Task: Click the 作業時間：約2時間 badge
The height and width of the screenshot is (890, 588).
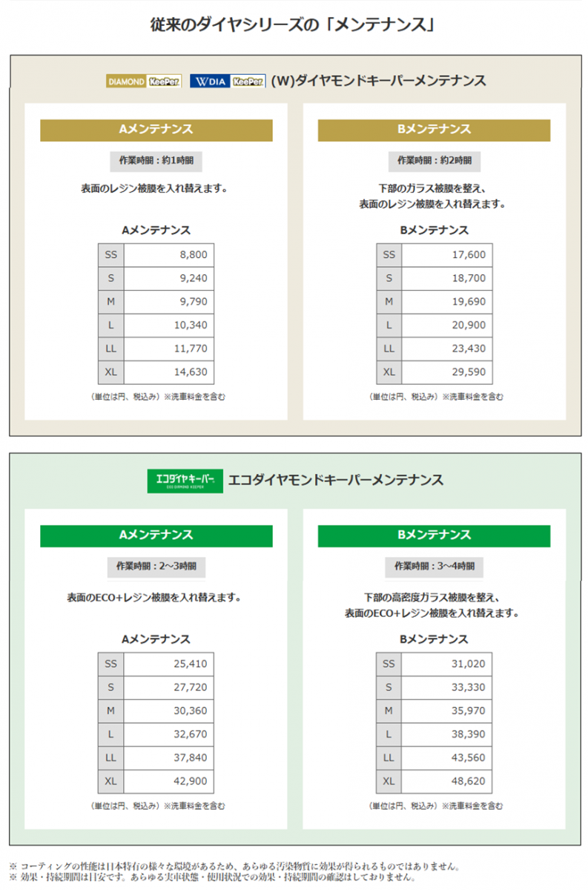Action: coord(435,160)
